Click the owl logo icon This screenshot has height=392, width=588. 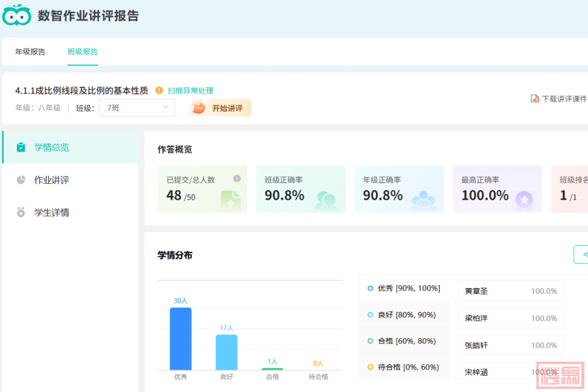point(16,15)
